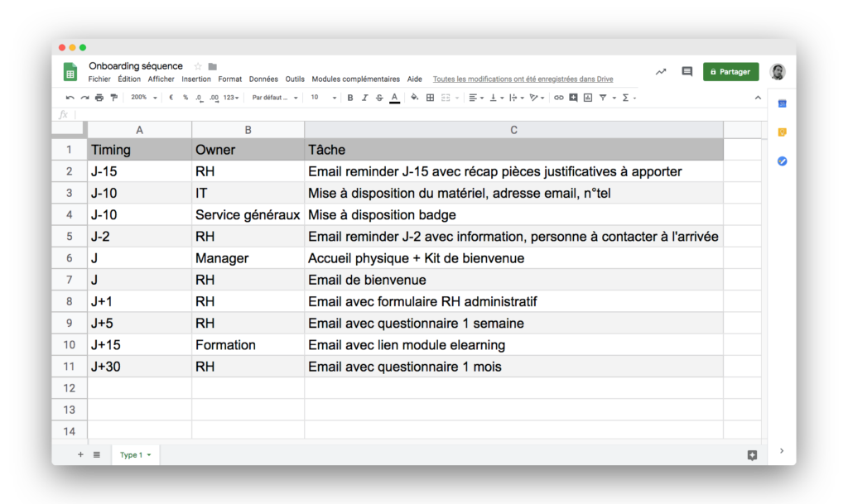Viewport: 848px width, 504px height.
Task: Open the 200% zoom dropdown
Action: pos(143,98)
